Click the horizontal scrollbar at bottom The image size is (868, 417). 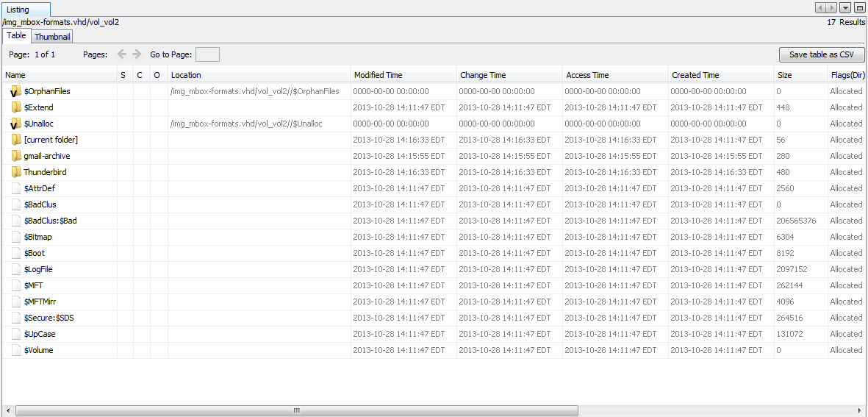point(296,410)
